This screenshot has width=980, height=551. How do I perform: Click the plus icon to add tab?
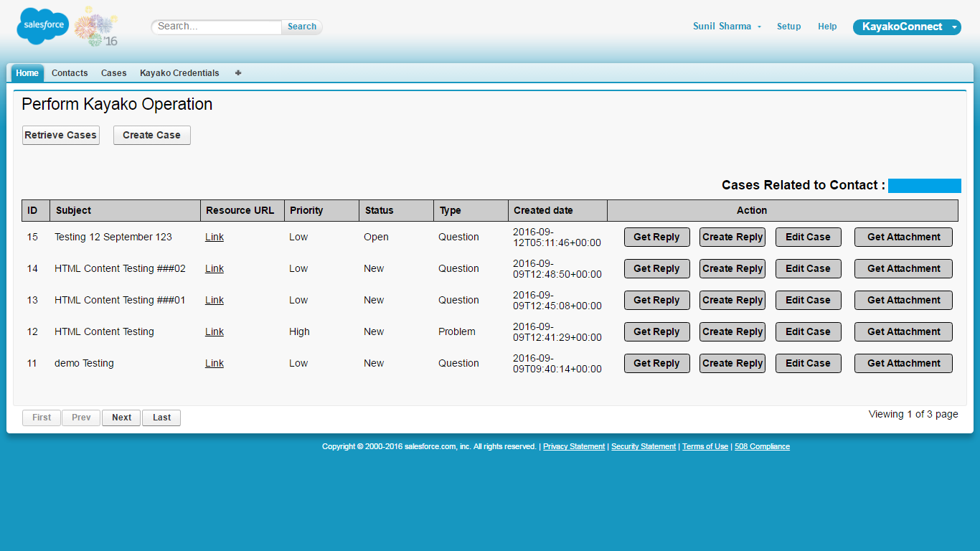click(238, 73)
